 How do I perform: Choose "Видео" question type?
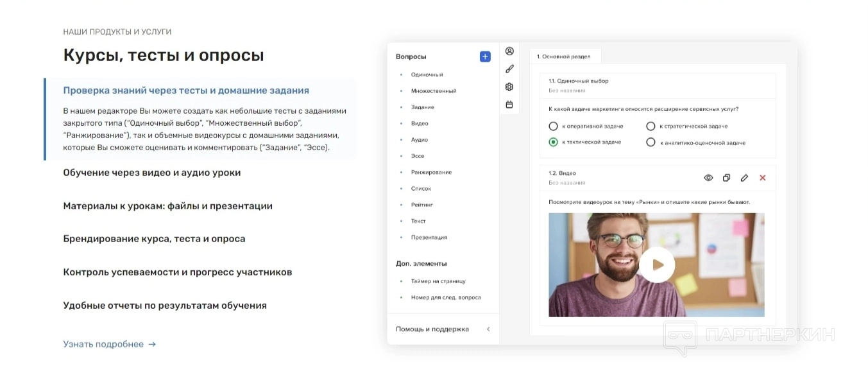coord(420,123)
